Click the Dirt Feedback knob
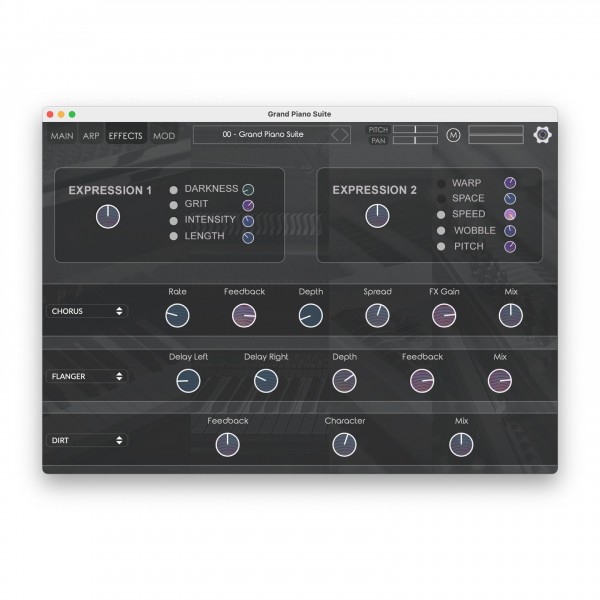This screenshot has height=600, width=600. point(227,445)
